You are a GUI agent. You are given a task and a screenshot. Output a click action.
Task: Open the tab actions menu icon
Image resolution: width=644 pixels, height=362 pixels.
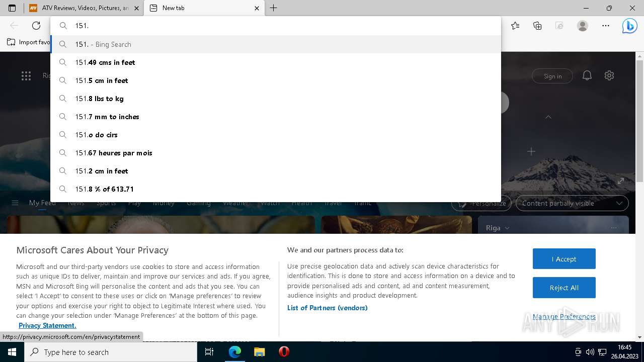pyautogui.click(x=12, y=8)
